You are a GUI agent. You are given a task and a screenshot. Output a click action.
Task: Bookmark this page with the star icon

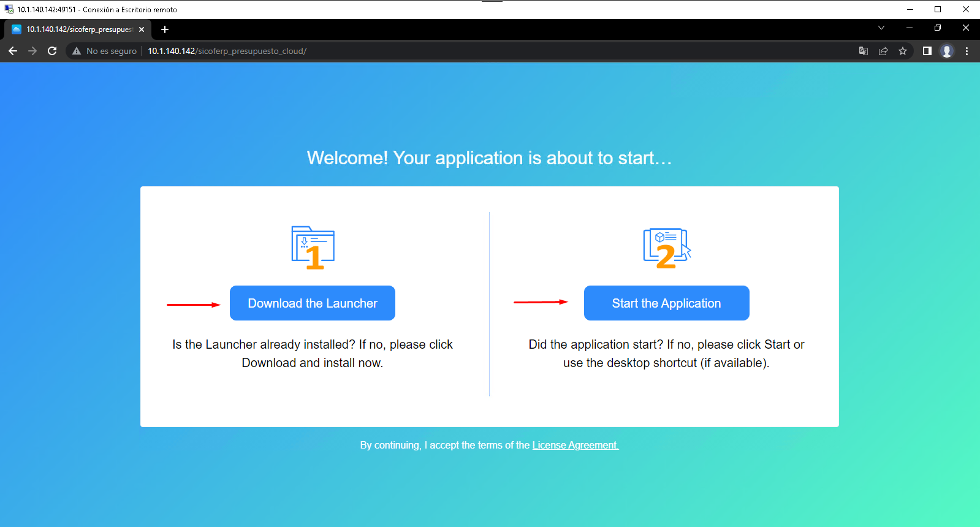pyautogui.click(x=903, y=51)
